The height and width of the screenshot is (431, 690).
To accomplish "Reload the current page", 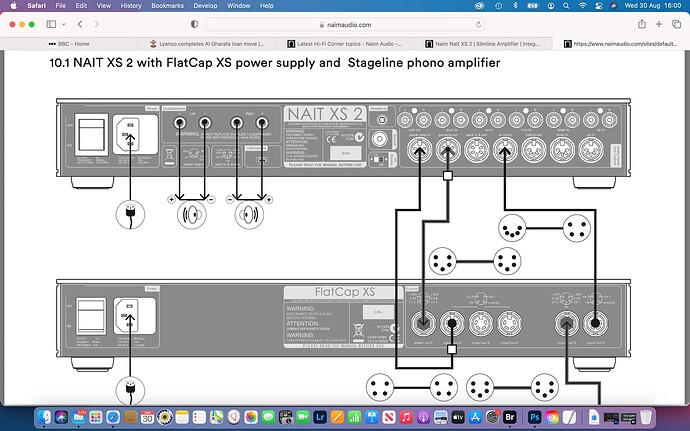I will tap(478, 25).
